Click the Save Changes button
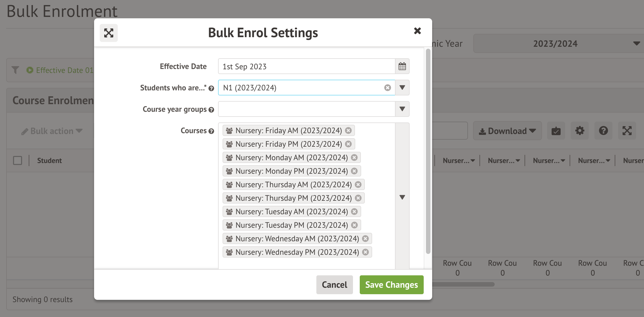Screen dimensions: 644x317 [391, 285]
